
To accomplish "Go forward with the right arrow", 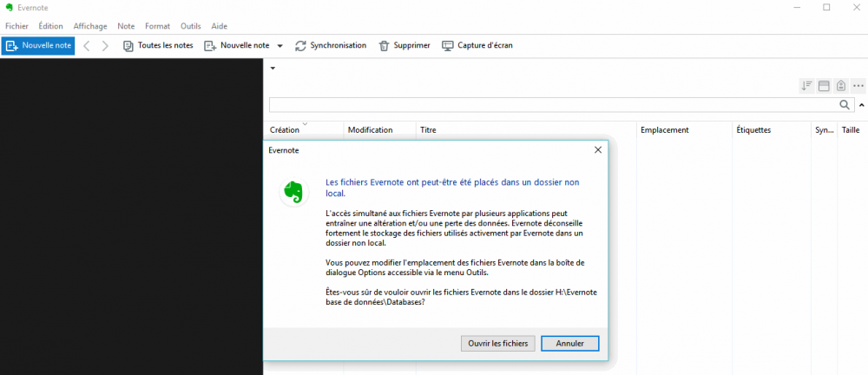I will (105, 45).
